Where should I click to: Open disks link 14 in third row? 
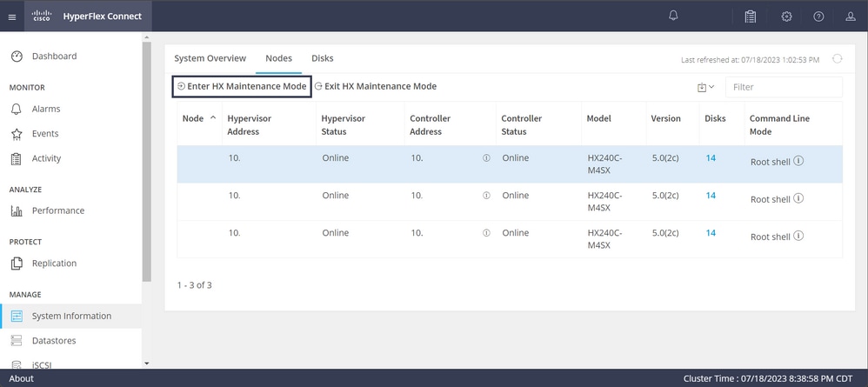711,233
